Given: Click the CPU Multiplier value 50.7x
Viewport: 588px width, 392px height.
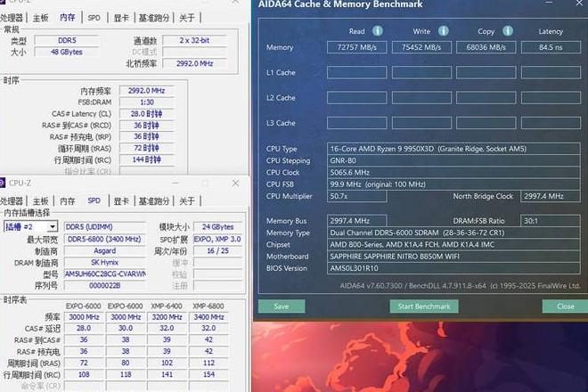Looking at the screenshot, I should pyautogui.click(x=356, y=196).
